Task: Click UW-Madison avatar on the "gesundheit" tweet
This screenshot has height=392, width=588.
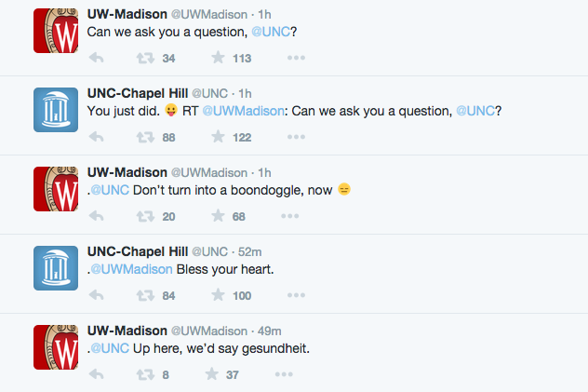Action: 55,346
